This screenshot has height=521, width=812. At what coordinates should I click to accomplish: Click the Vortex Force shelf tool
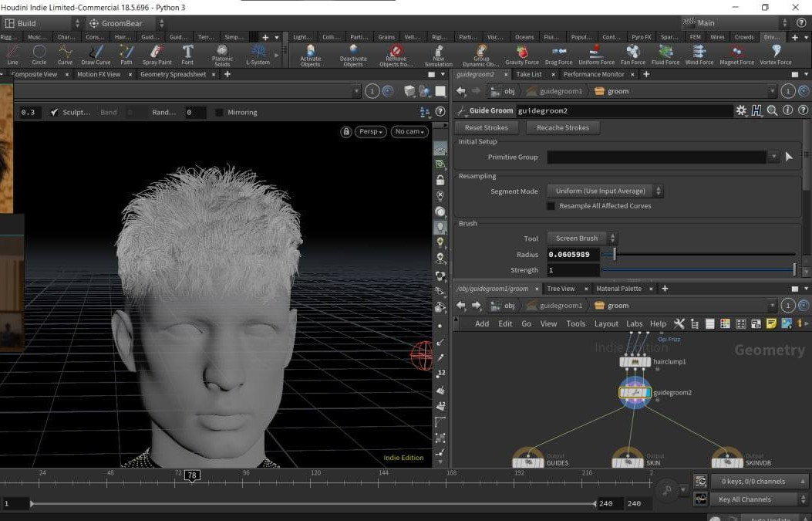775,53
